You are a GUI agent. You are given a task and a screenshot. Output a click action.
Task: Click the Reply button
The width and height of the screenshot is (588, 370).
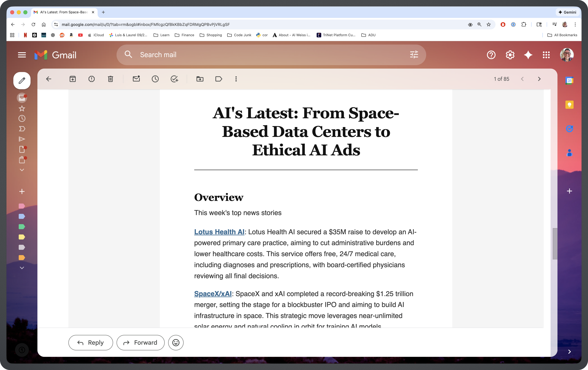[x=91, y=343]
